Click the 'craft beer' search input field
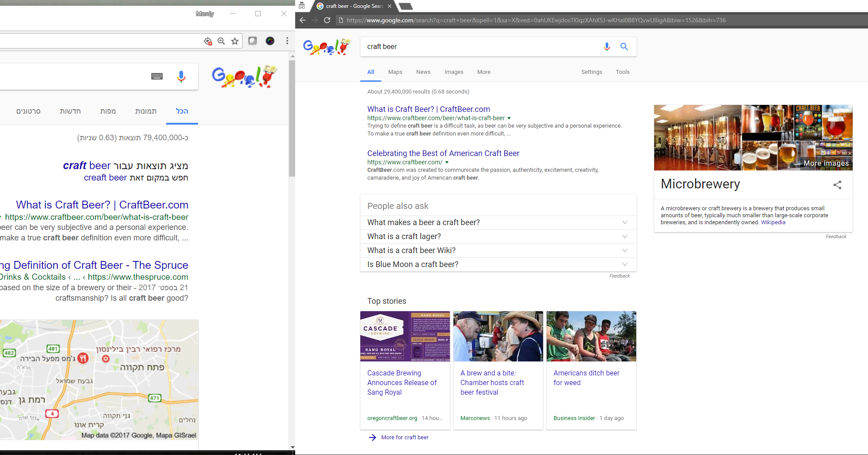The height and width of the screenshot is (455, 868). tap(481, 47)
